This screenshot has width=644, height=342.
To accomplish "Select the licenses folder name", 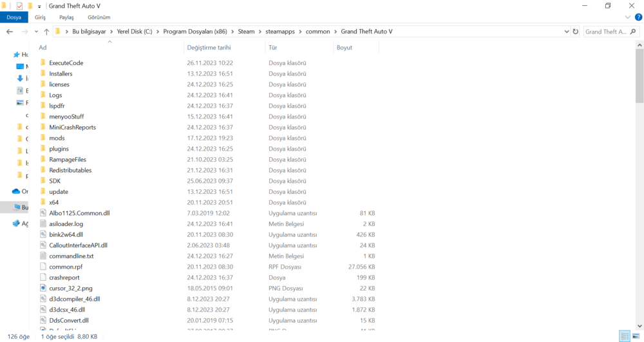I will (x=59, y=84).
